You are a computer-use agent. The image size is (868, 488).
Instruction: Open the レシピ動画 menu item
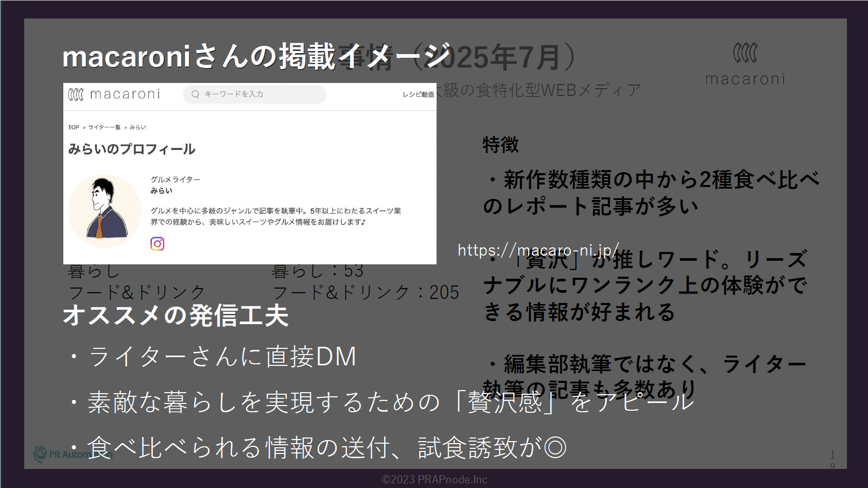(418, 95)
